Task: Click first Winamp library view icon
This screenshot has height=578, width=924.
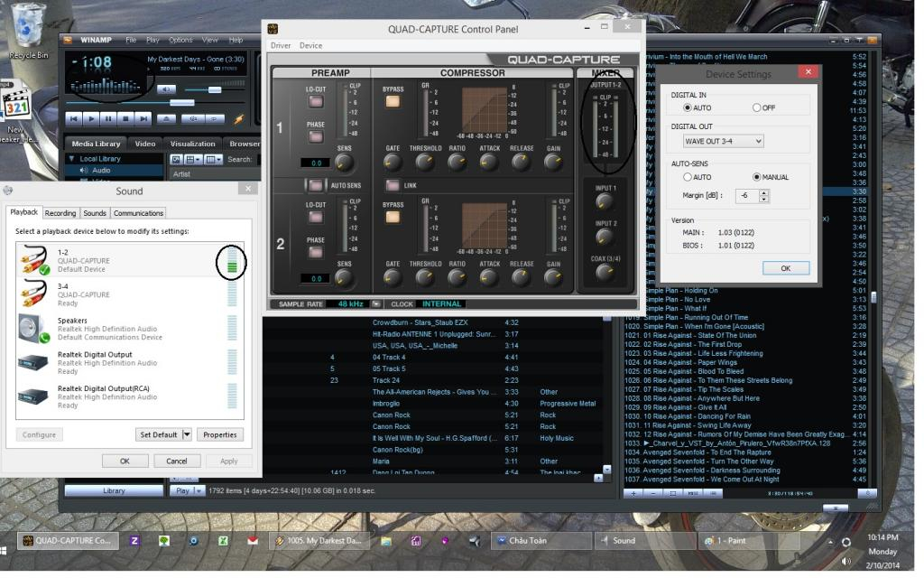Action: [176, 159]
